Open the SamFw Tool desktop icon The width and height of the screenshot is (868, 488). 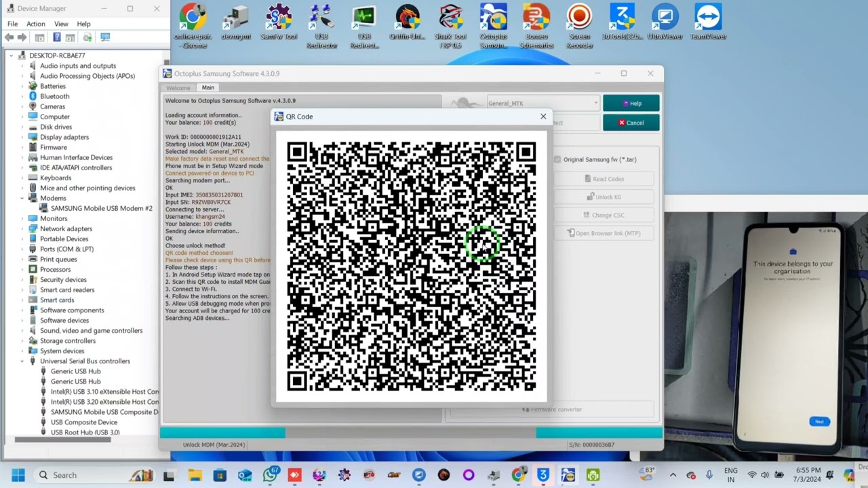tap(279, 22)
